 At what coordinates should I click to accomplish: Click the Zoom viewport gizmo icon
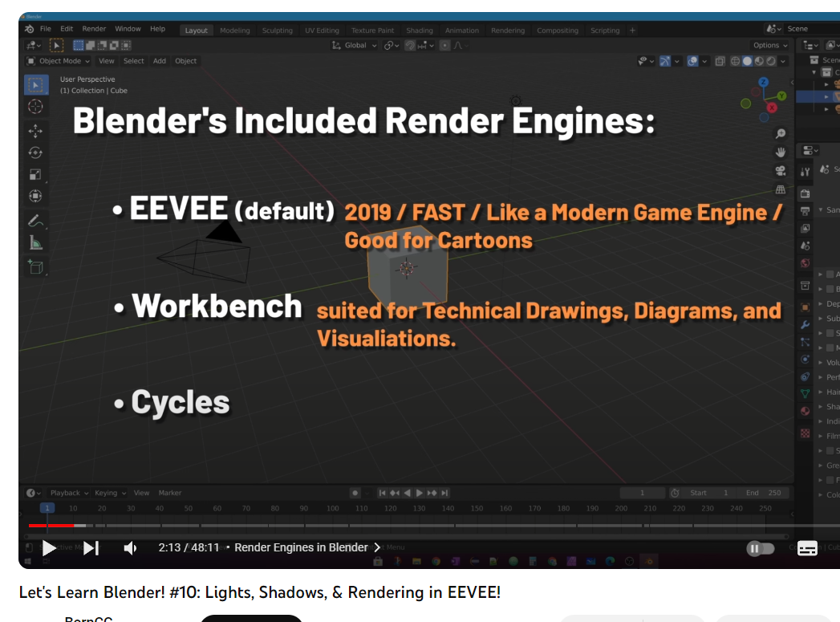point(781,133)
